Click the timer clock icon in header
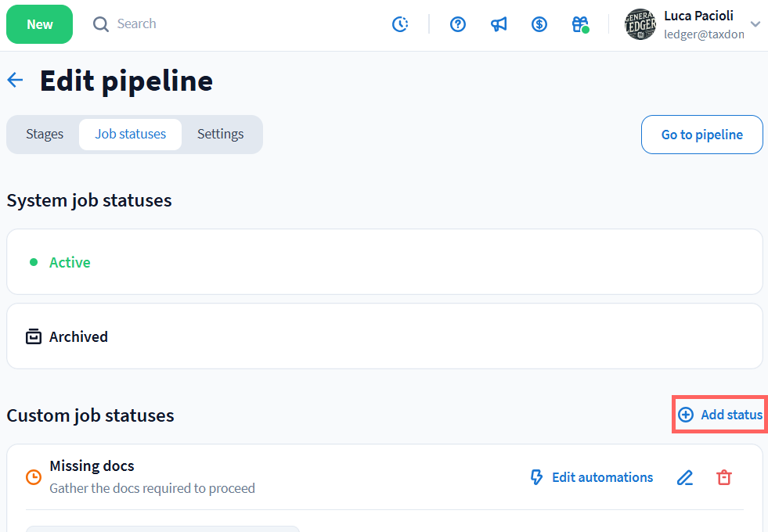Screen dimensions: 768x532 pos(400,24)
